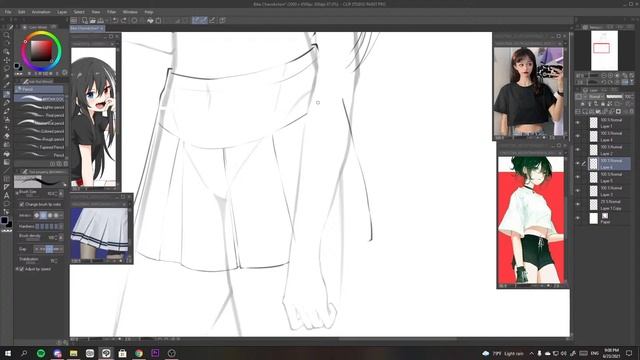Select the Figure line tool
Image resolution: width=640 pixels, height=360 pixels.
(x=7, y=171)
